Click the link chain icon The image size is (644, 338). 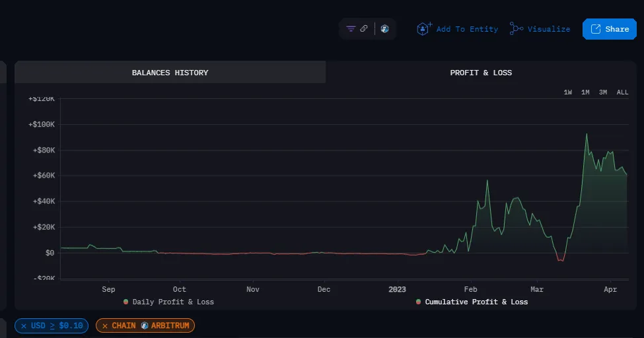364,28
